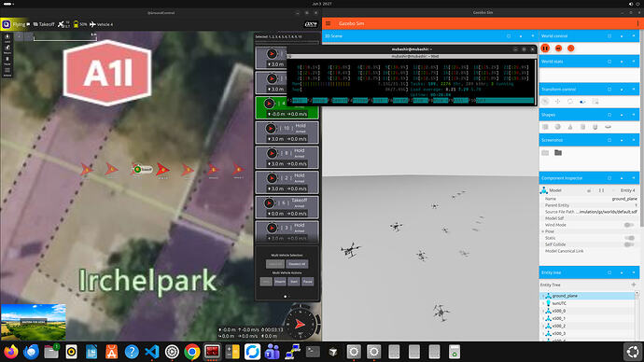Click the Pause multi-vehicle action button

(307, 282)
